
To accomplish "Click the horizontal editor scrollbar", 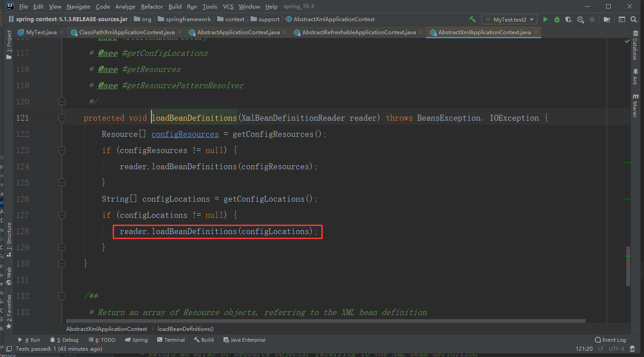I will click(x=326, y=321).
